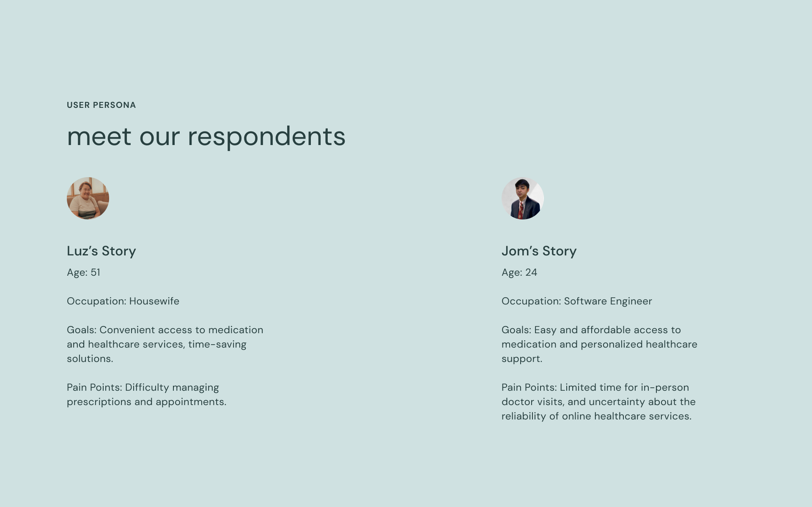This screenshot has height=507, width=812.
Task: Select the 'Luz's Story' title
Action: point(101,251)
